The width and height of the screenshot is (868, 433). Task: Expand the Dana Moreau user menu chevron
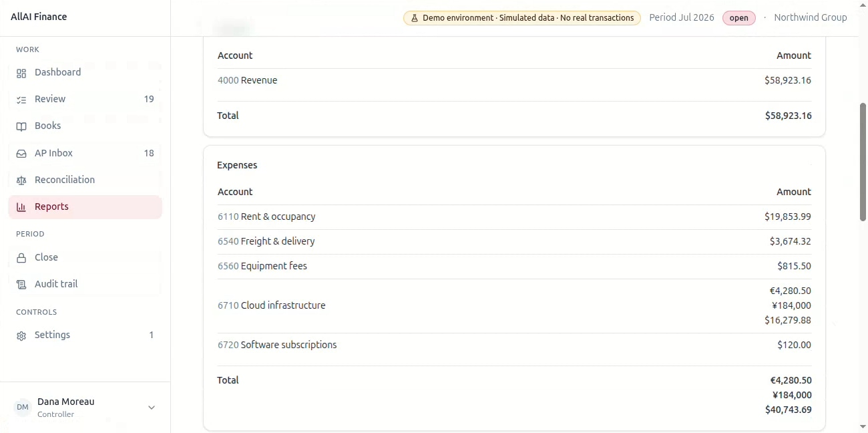tap(152, 408)
